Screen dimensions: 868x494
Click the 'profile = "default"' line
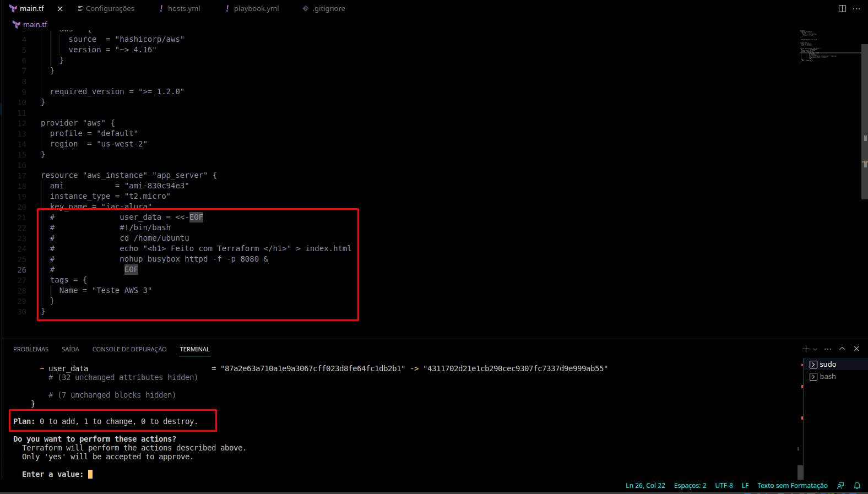click(94, 134)
